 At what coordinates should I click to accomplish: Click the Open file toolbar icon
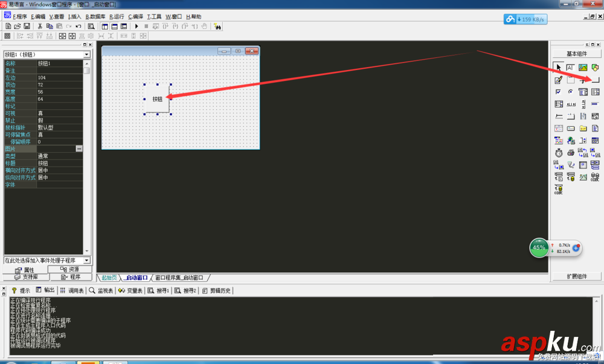coord(18,26)
